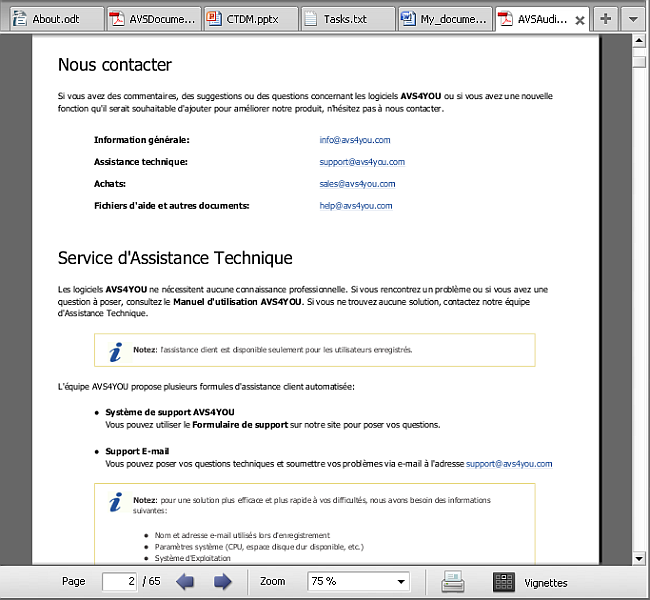
Task: Open the AVSDocume... PDF tab
Action: 154,19
